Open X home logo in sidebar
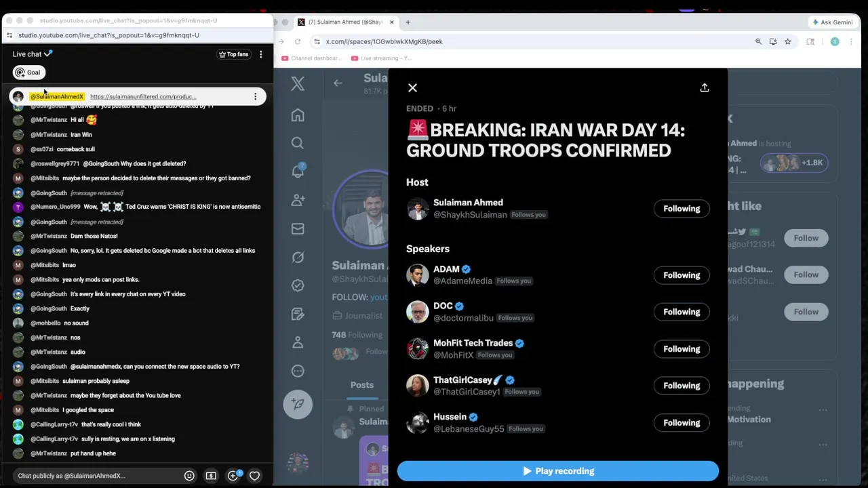 click(x=298, y=83)
